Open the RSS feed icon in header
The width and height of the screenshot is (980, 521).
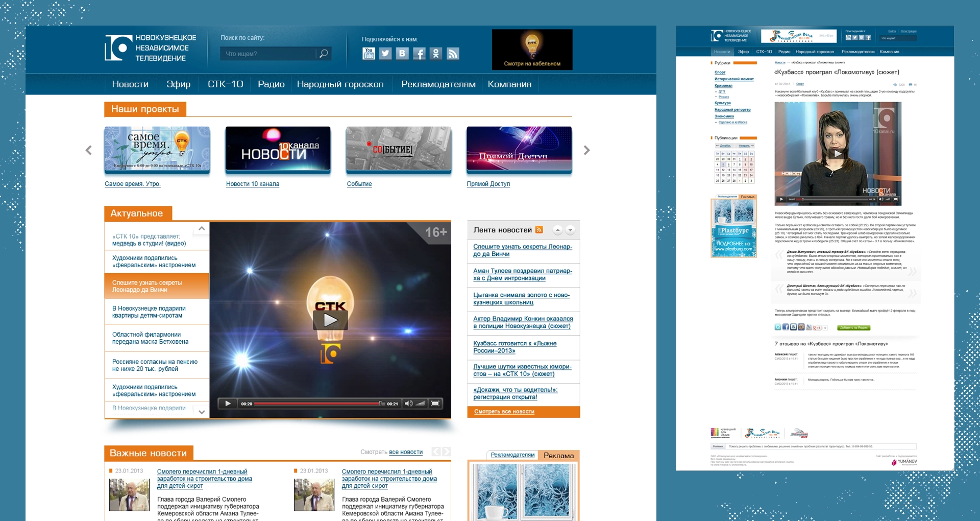coord(453,54)
